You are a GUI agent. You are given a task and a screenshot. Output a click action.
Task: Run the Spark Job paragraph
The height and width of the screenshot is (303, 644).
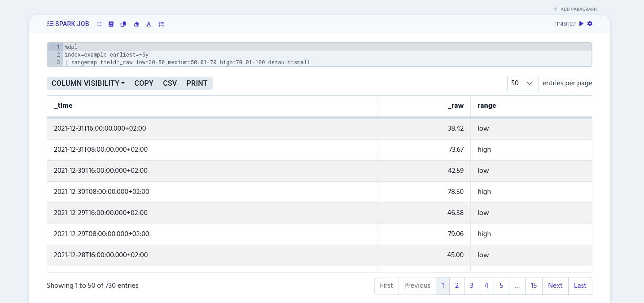pyautogui.click(x=581, y=24)
